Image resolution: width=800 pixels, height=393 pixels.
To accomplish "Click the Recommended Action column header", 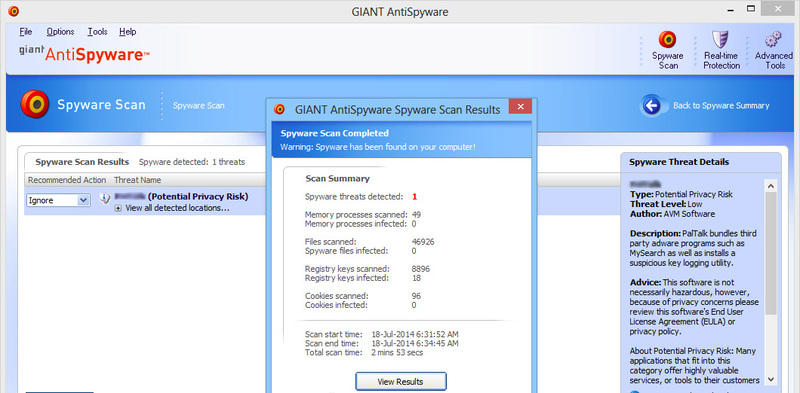I will click(x=67, y=180).
